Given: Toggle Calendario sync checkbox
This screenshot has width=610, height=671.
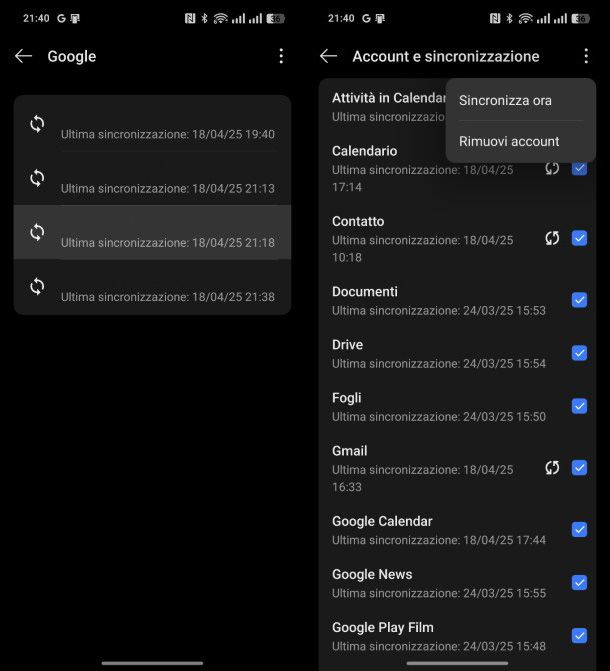Looking at the screenshot, I should (579, 168).
